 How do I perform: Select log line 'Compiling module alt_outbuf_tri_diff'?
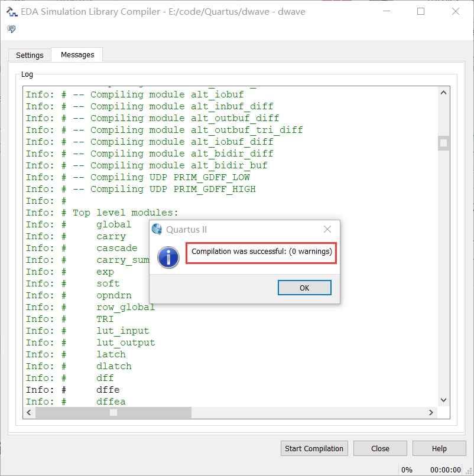click(164, 131)
